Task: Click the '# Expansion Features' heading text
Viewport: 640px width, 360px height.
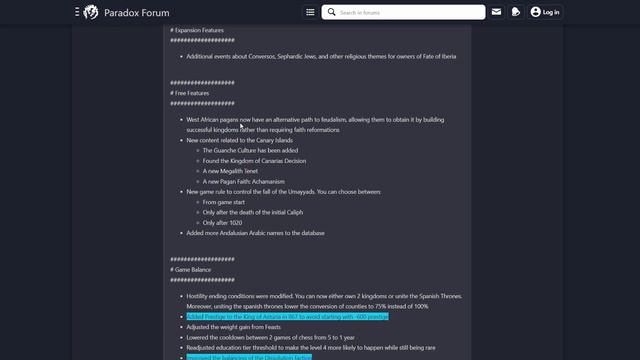Action: [x=197, y=30]
